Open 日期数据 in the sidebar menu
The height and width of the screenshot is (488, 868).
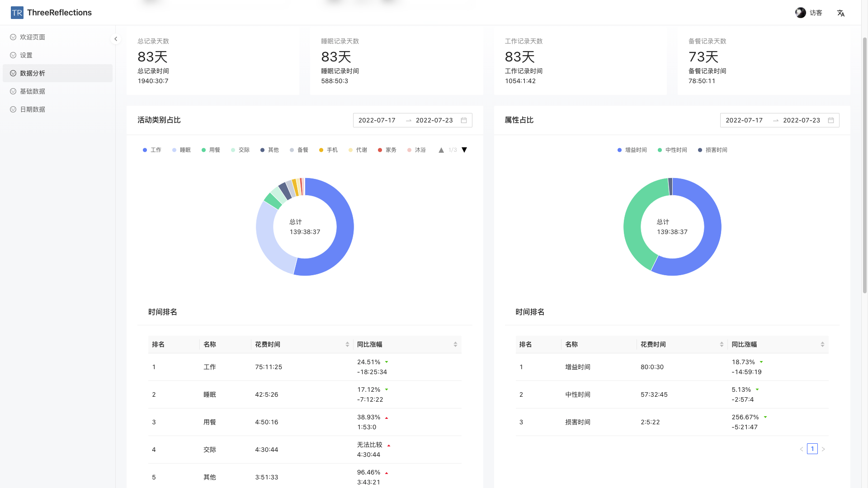point(33,109)
